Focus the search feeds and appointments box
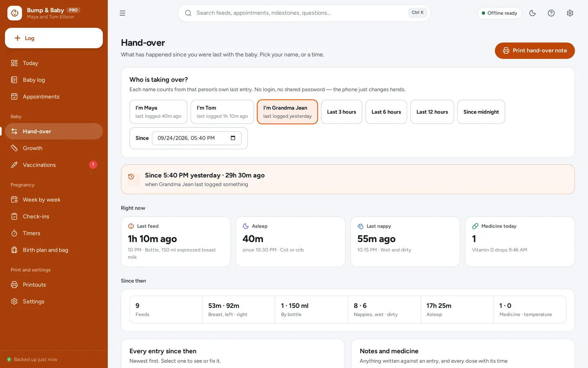588x368 pixels. click(x=304, y=13)
